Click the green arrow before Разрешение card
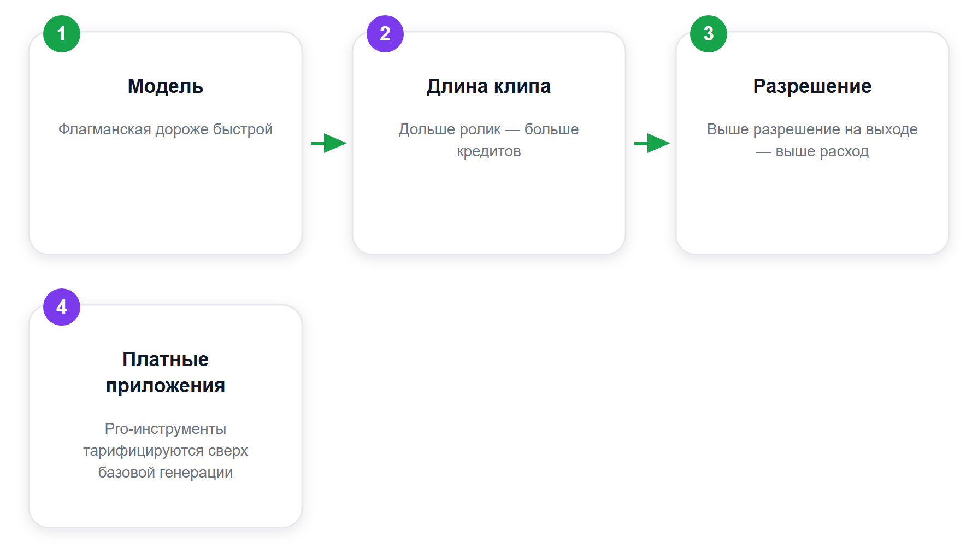Viewport: 978px width, 560px height. [x=652, y=143]
